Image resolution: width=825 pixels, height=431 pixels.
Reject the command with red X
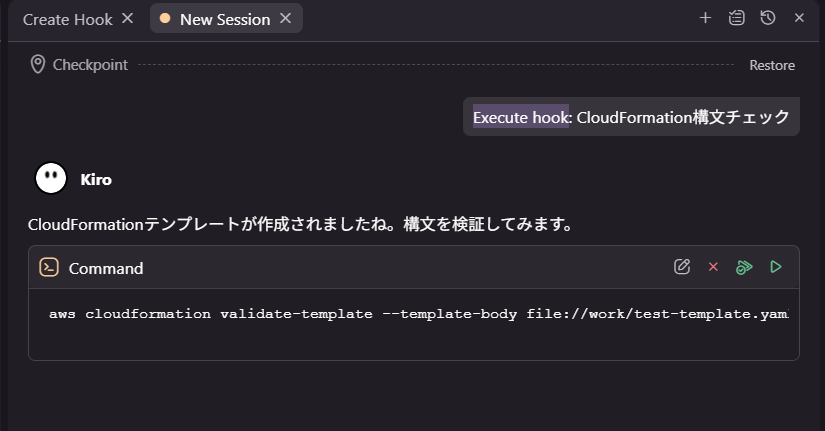713,267
